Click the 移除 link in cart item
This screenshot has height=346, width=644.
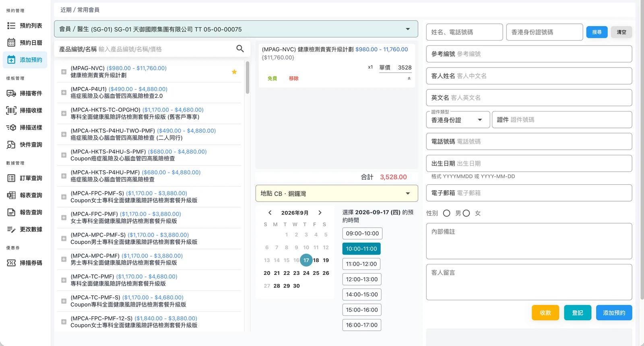tap(294, 78)
